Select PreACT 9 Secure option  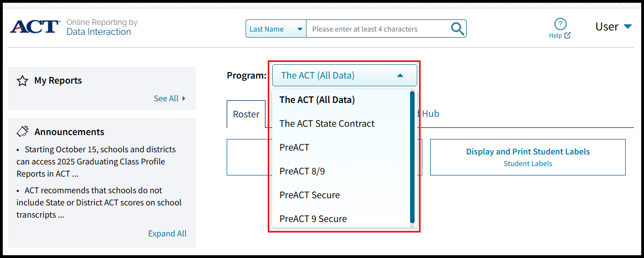click(x=313, y=219)
